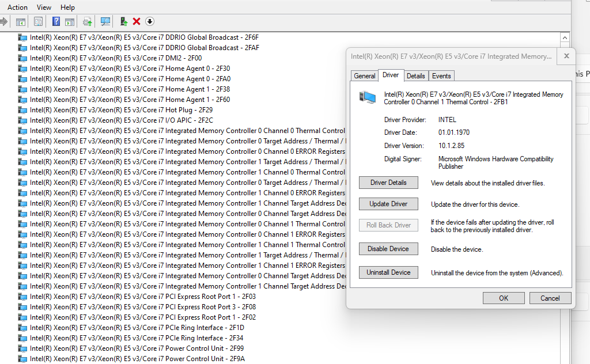
Task: Click the Update Driver button
Action: (x=388, y=204)
